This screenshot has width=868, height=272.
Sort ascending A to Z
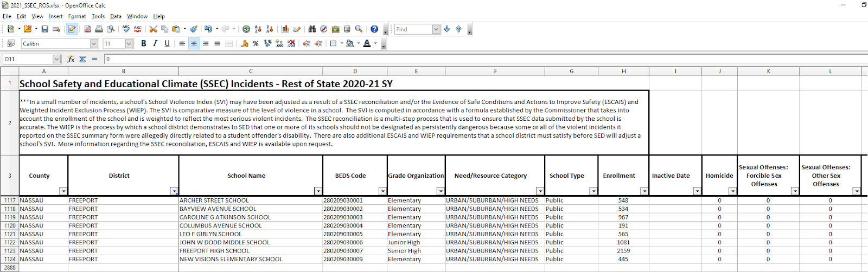click(x=258, y=29)
